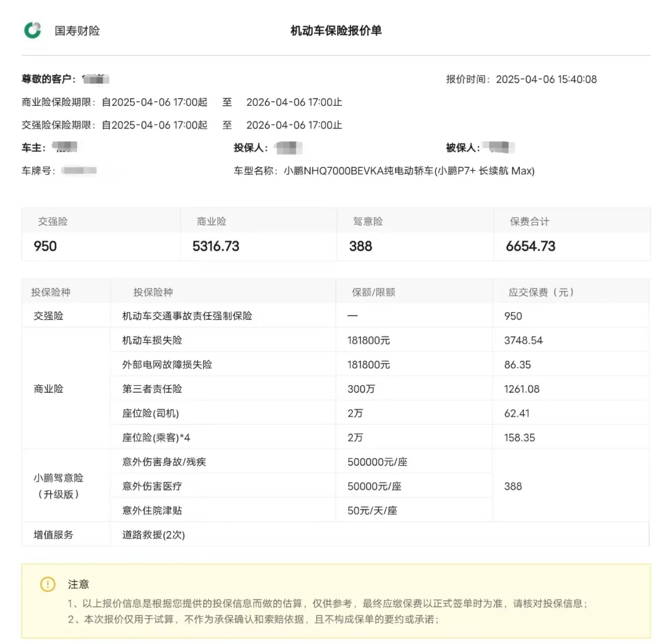Click the 保额/限额 column header
The height and width of the screenshot is (644, 672).
coord(373,292)
